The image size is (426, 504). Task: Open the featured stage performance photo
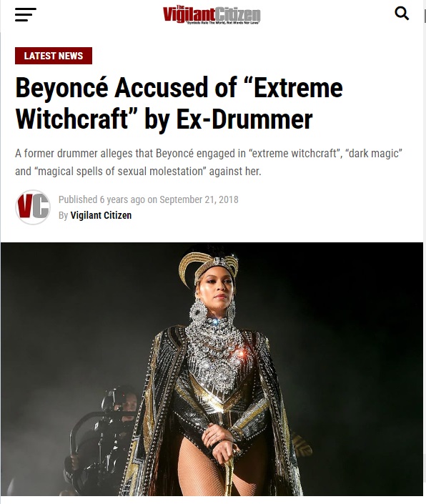point(212,369)
